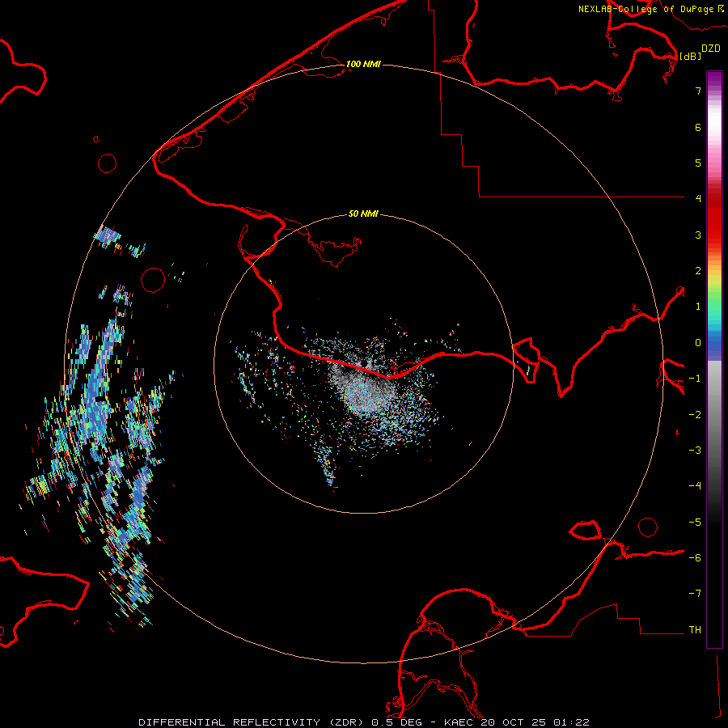Click the '6' value on the color scale
The image size is (728, 728).
pyautogui.click(x=698, y=127)
